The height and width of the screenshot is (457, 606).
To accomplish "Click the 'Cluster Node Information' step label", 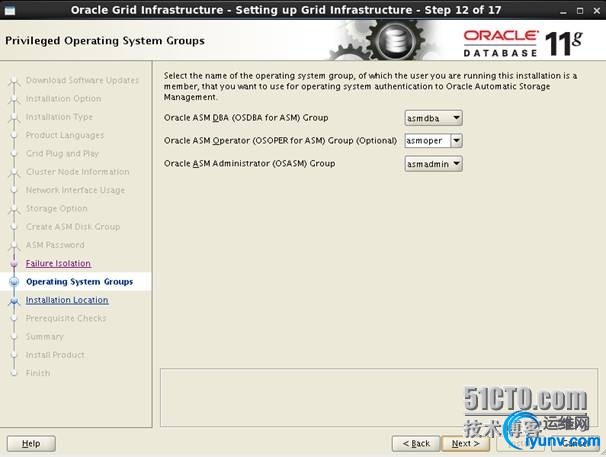I will (x=78, y=172).
